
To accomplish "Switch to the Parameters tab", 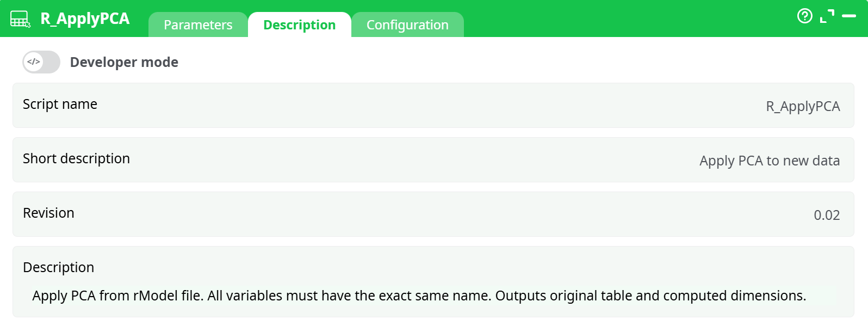I will tap(198, 25).
